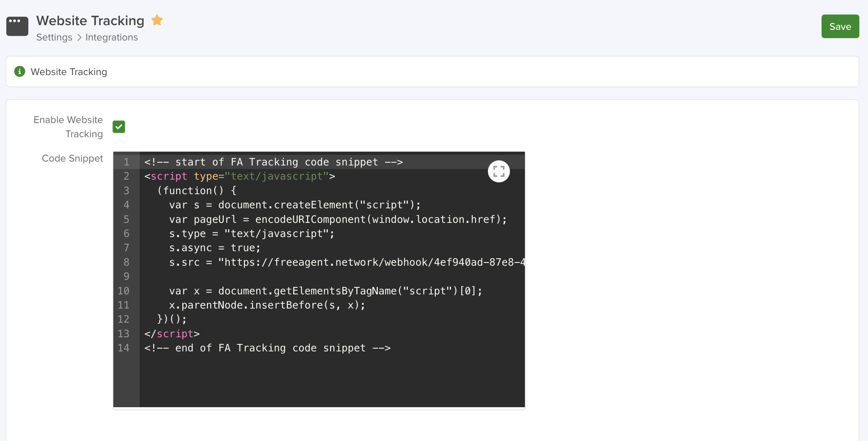Toggle the favorite star next to Website Tracking
This screenshot has height=441, width=868.
pyautogui.click(x=157, y=20)
